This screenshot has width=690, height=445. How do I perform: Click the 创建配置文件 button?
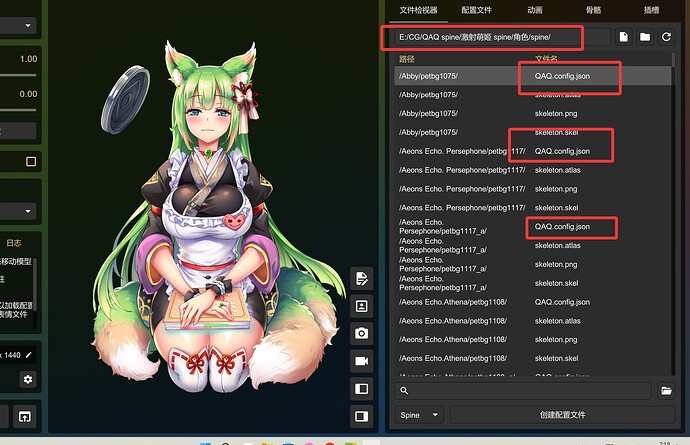point(562,414)
